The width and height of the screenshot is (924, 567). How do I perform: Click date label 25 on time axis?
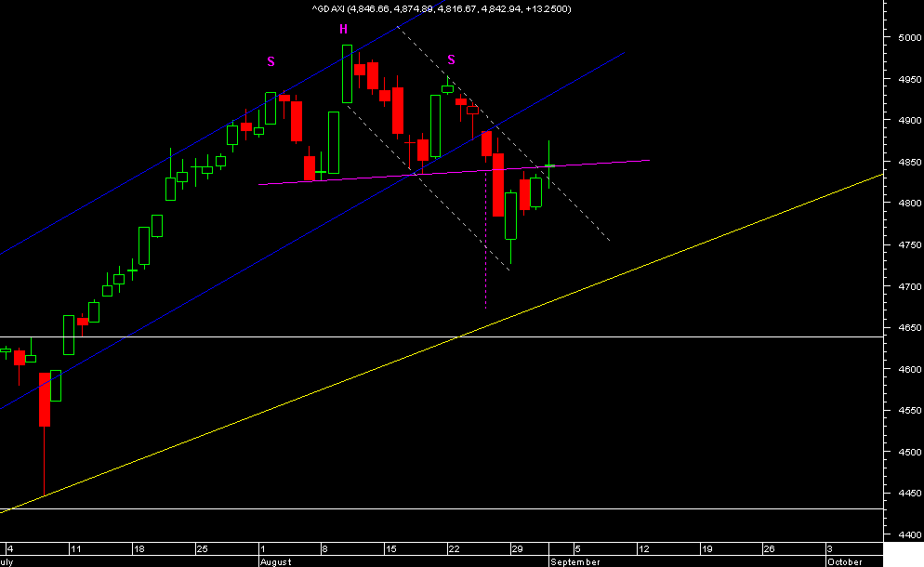202,548
